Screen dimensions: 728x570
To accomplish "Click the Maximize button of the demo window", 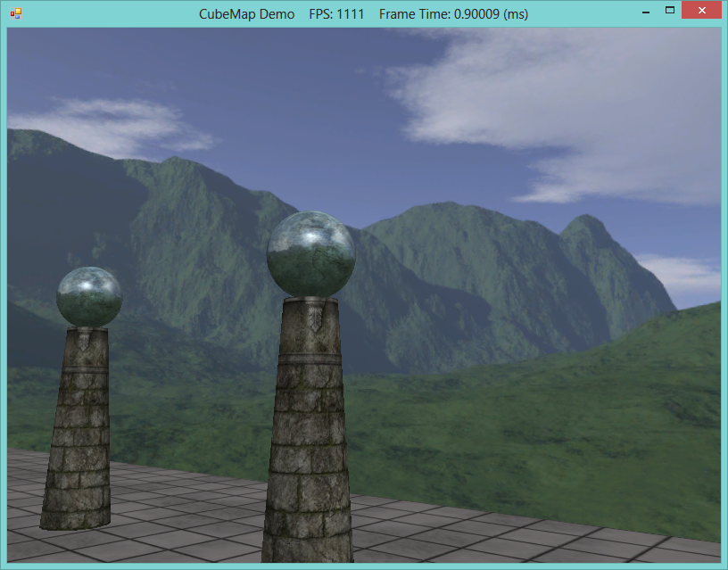I will tap(672, 12).
